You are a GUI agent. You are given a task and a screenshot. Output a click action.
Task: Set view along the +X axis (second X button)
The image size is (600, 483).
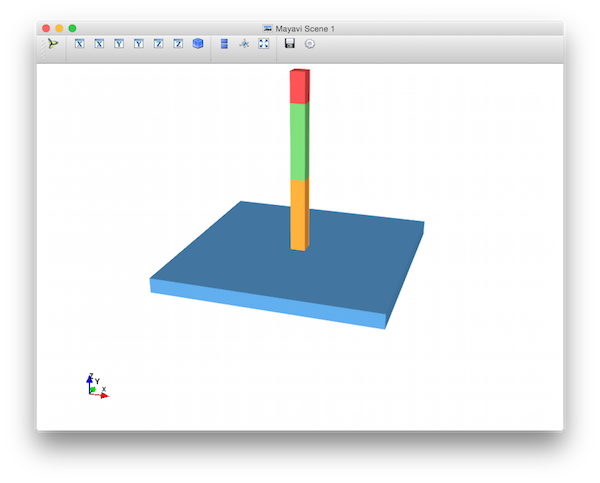(x=99, y=44)
